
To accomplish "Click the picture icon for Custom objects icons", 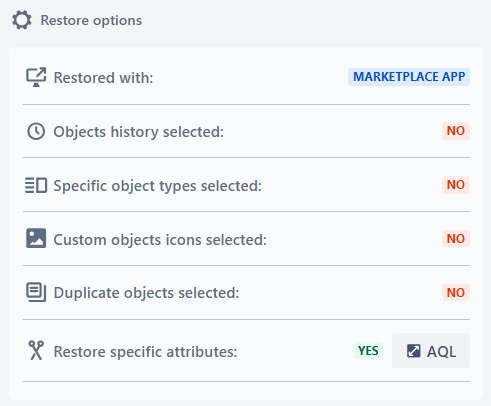I will 36,238.
